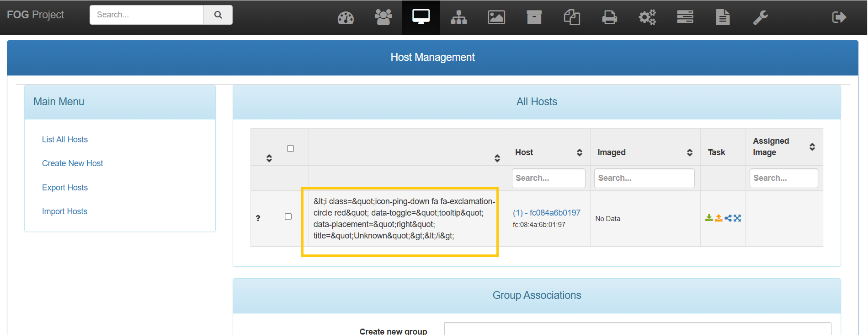Open the FOG Configuration wrench icon
The height and width of the screenshot is (335, 868).
coord(760,17)
